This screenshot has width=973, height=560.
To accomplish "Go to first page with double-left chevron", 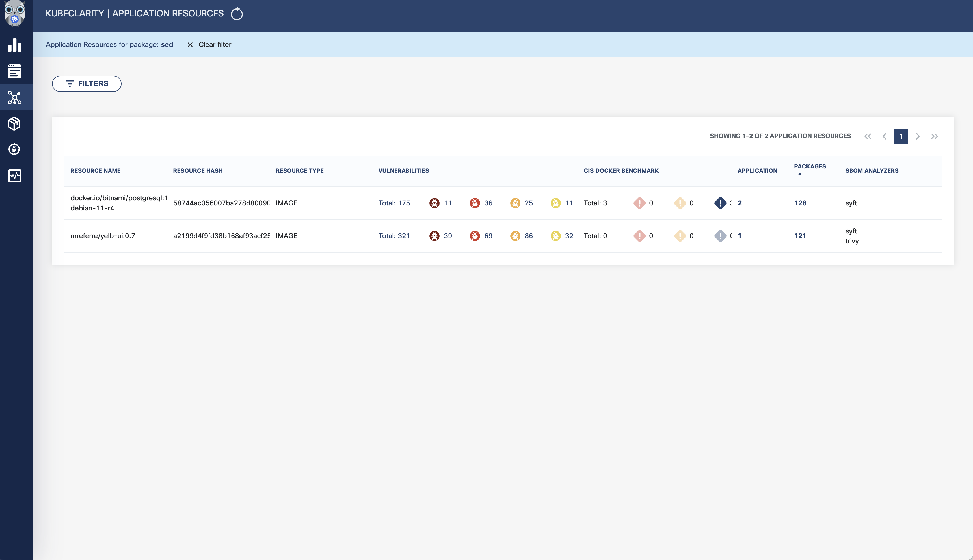I will [868, 136].
